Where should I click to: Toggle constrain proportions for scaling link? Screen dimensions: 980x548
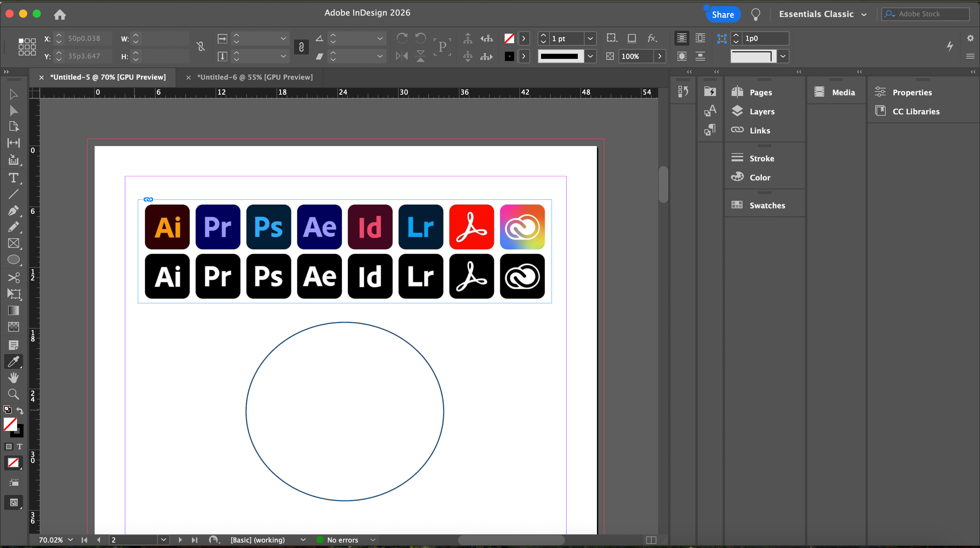(x=301, y=47)
